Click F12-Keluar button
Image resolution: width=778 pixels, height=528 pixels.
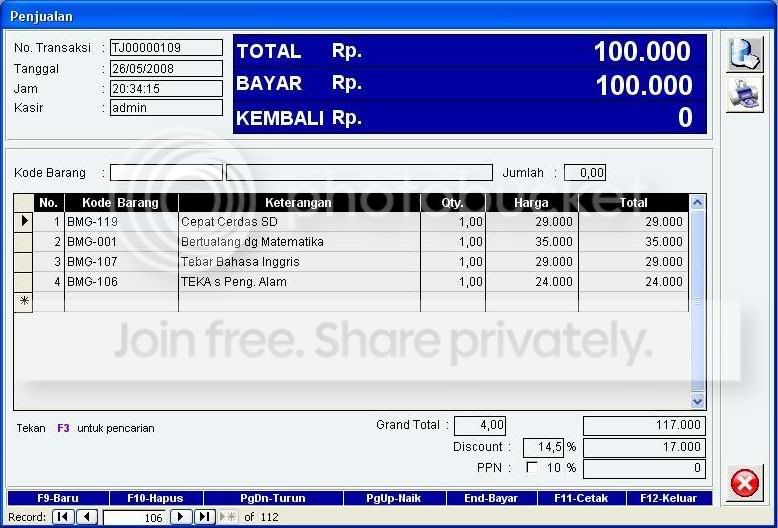click(x=669, y=498)
